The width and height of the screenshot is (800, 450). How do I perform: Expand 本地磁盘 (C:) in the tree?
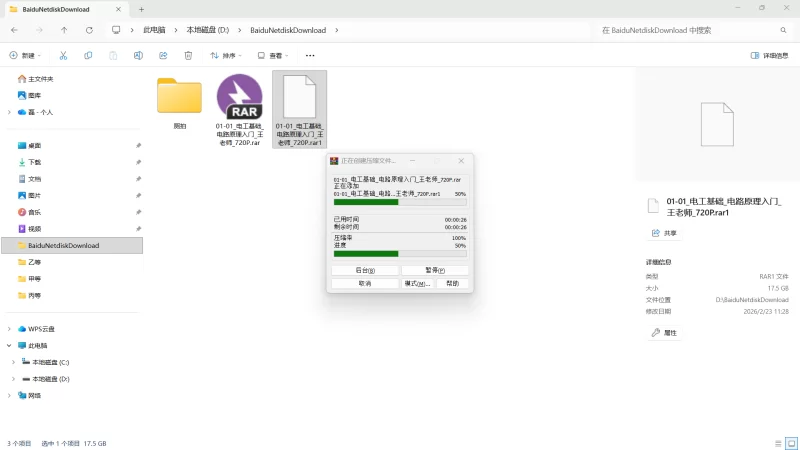tap(13, 362)
